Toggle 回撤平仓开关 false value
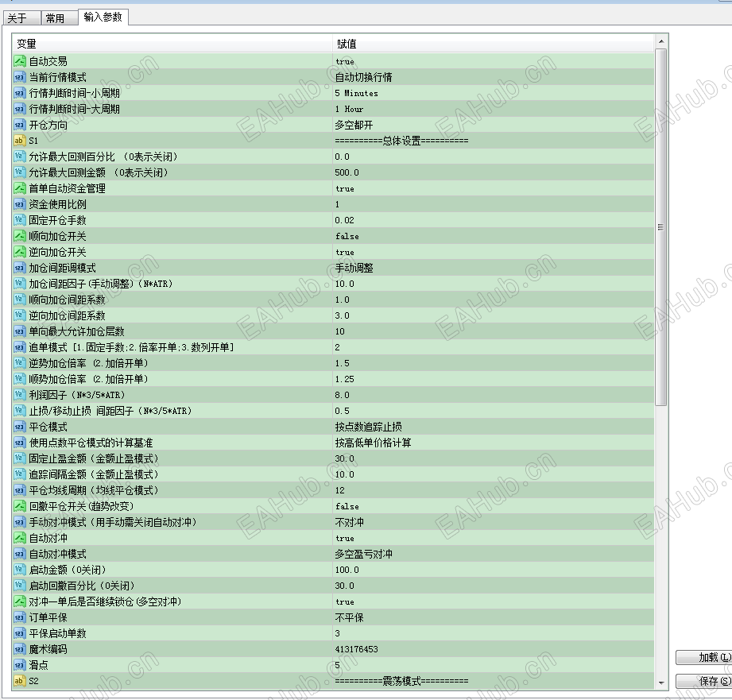 [347, 506]
